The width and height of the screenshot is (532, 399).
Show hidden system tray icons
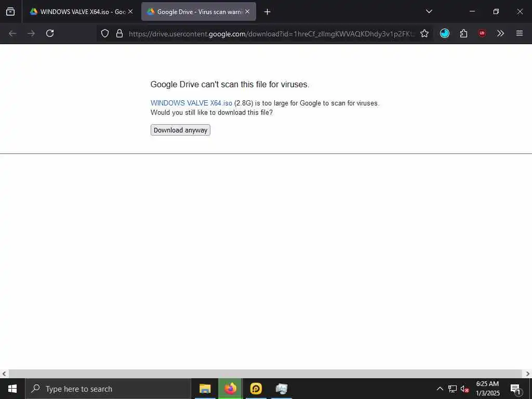pos(440,389)
